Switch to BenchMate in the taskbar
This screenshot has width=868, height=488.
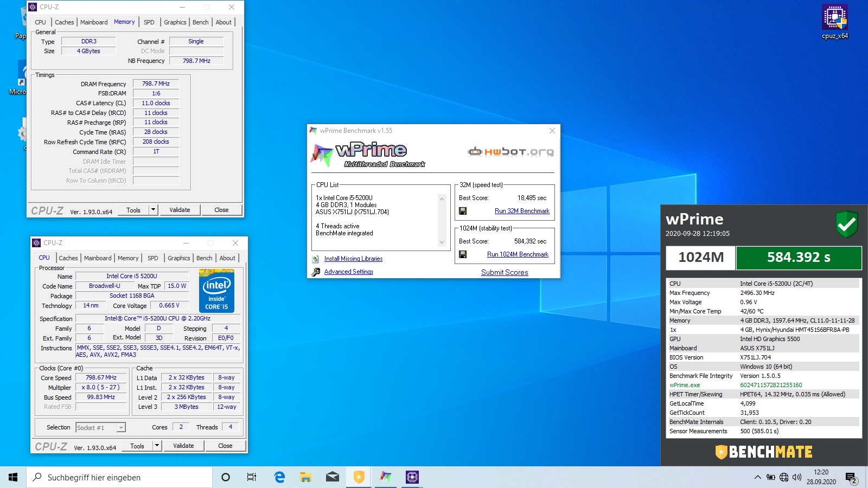359,477
